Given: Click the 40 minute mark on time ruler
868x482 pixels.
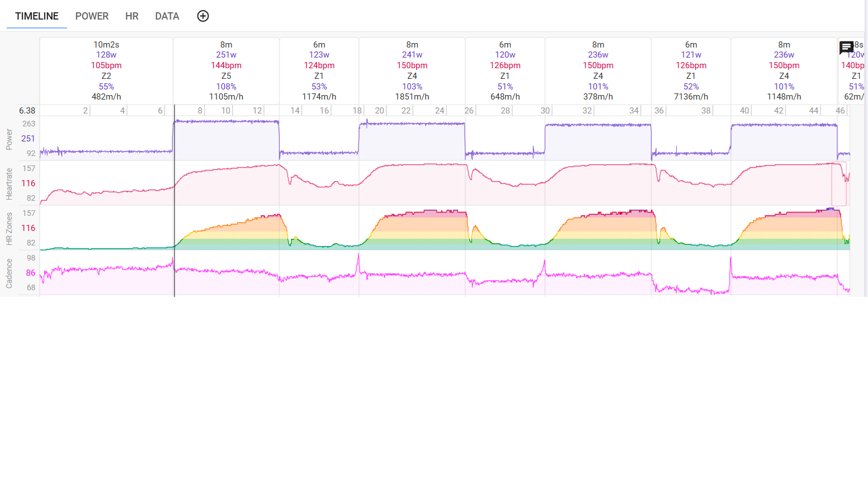Looking at the screenshot, I should point(744,111).
